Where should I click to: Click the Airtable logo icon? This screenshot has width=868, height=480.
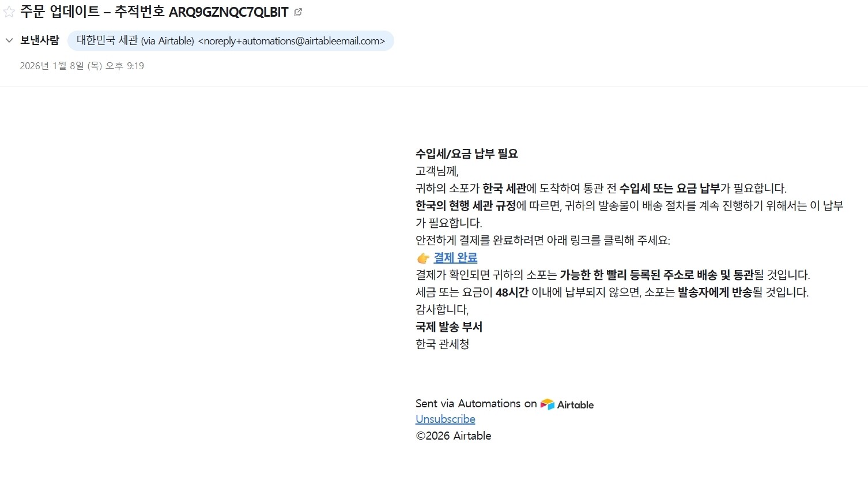pyautogui.click(x=547, y=404)
